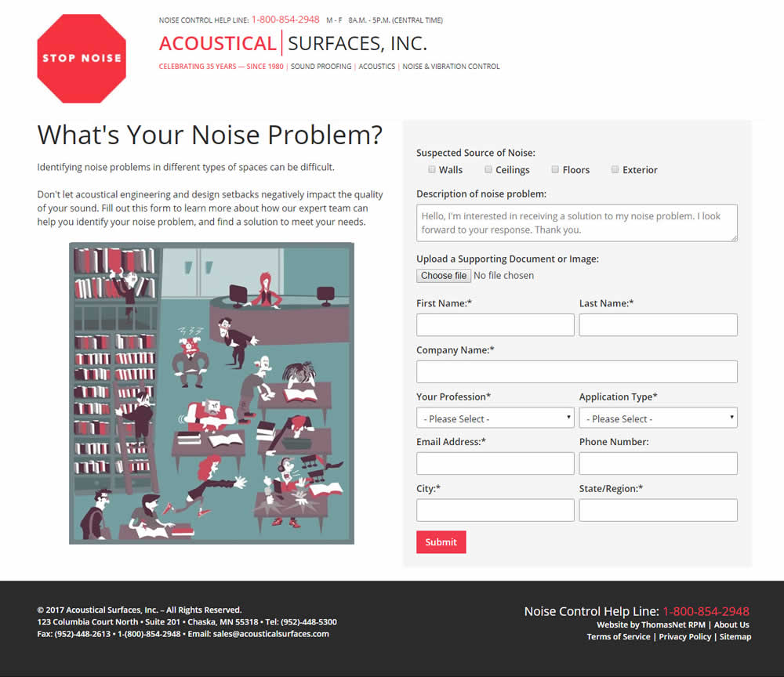Click the Stop Noise octagon logo
The image size is (784, 677).
tap(82, 58)
